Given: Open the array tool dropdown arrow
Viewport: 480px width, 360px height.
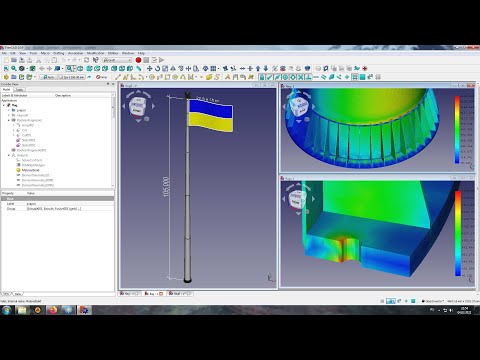Looking at the screenshot, I should point(218,69).
